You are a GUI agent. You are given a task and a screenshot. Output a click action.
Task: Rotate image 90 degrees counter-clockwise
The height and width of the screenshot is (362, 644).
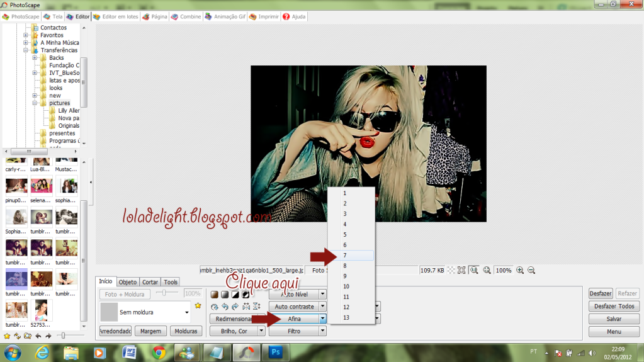pyautogui.click(x=225, y=307)
